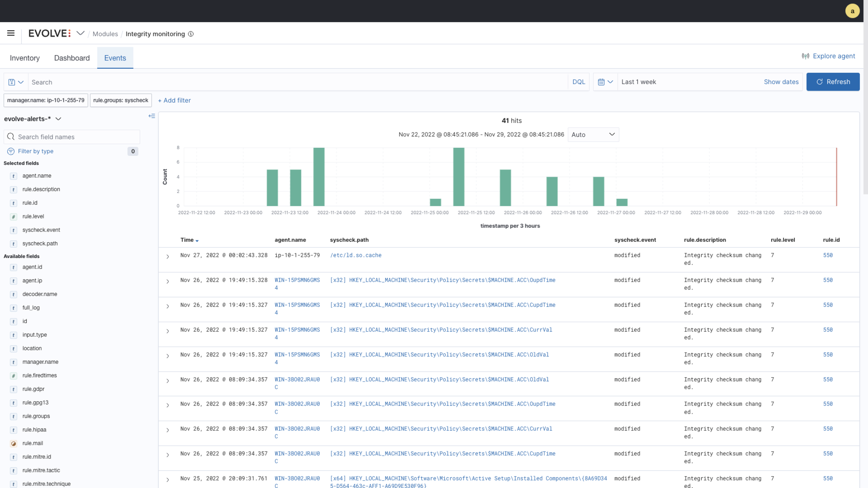This screenshot has height=488, width=868.
Task: Click the Filter by type icon
Action: coord(11,151)
